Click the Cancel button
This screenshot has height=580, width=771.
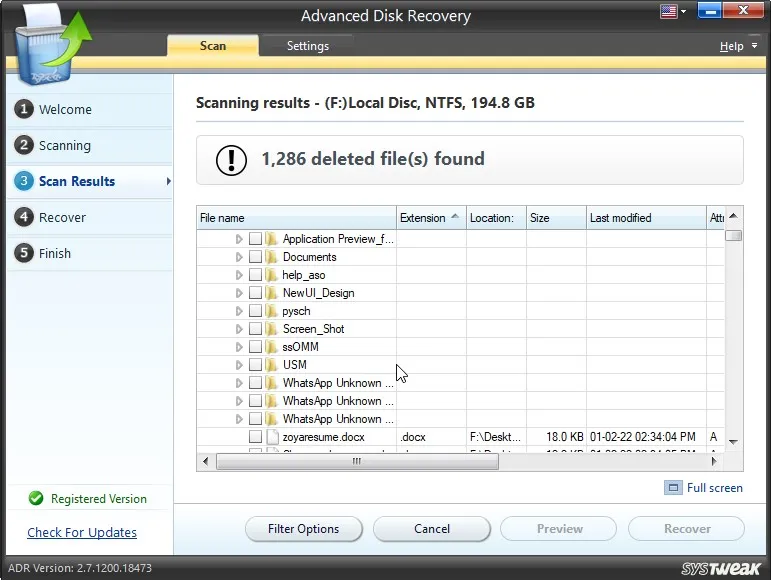(432, 529)
